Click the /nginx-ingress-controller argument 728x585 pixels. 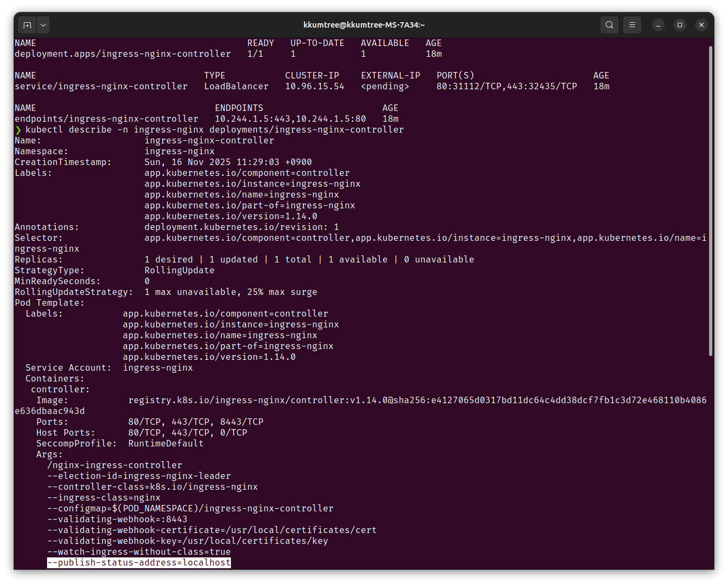(x=115, y=465)
